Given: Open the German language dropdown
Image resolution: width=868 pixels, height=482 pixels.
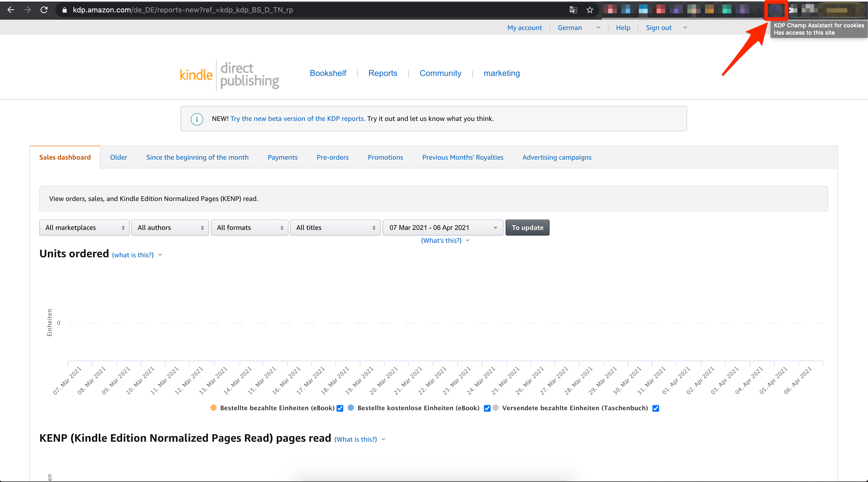Looking at the screenshot, I should 578,28.
